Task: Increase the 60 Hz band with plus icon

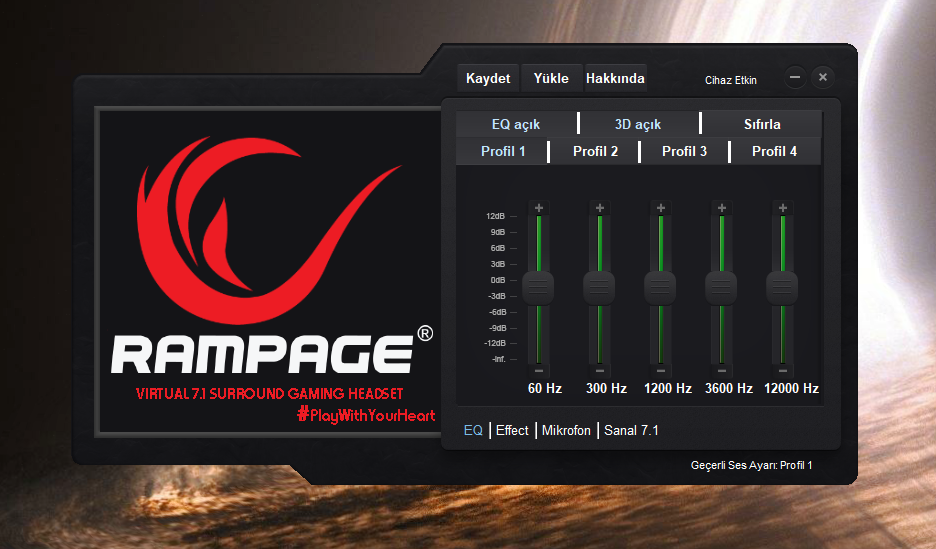Action: (x=538, y=208)
